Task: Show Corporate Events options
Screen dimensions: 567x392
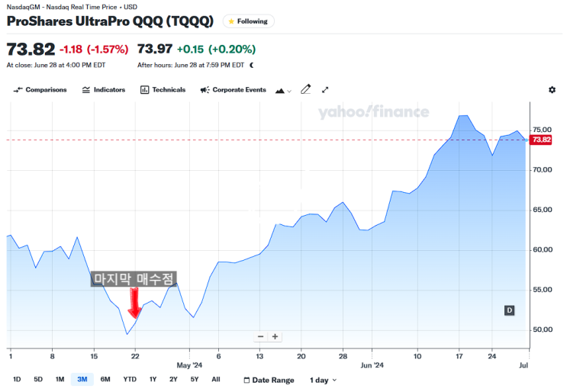Action: 234,90
